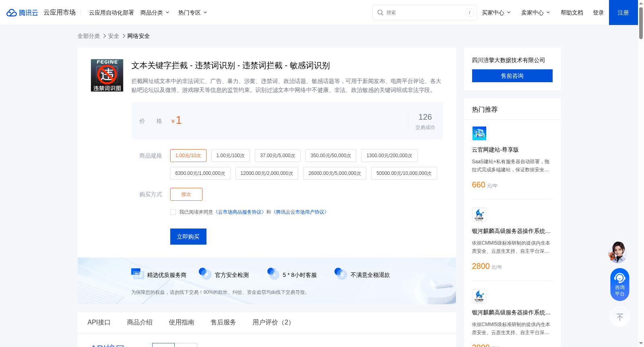Expand the 热门专区 dropdown

click(x=193, y=12)
